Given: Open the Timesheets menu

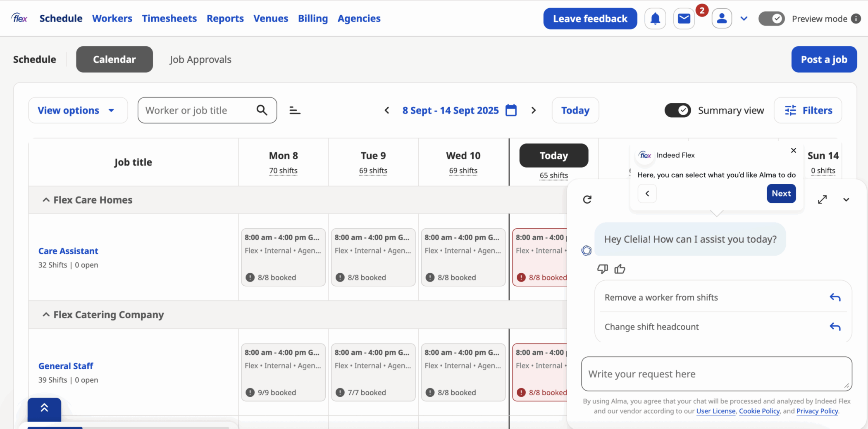Looking at the screenshot, I should pos(169,18).
